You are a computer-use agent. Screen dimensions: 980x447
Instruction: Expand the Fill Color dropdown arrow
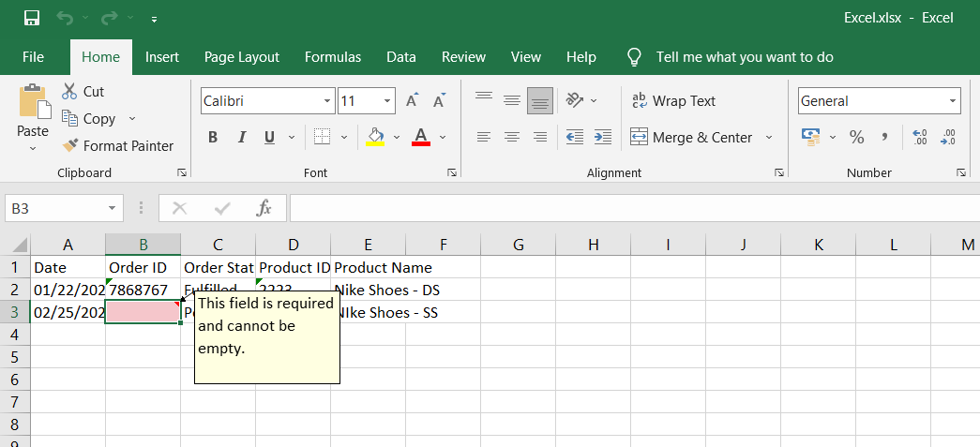point(397,138)
